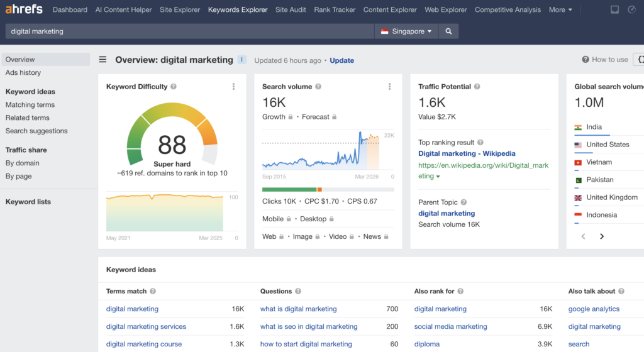Click the keyword search input field
The height and width of the screenshot is (352, 644).
189,31
